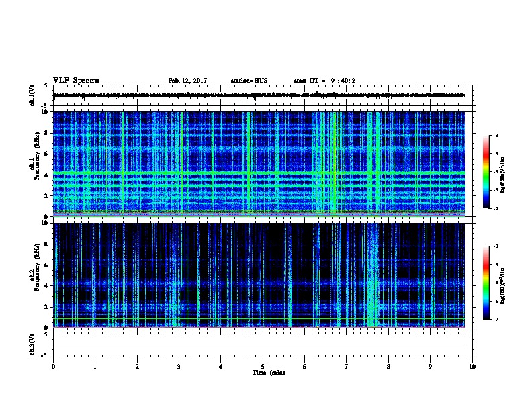Click the 8 kHz tick on ch.2 spectrogram
The width and height of the screenshot is (532, 411).
pos(46,244)
